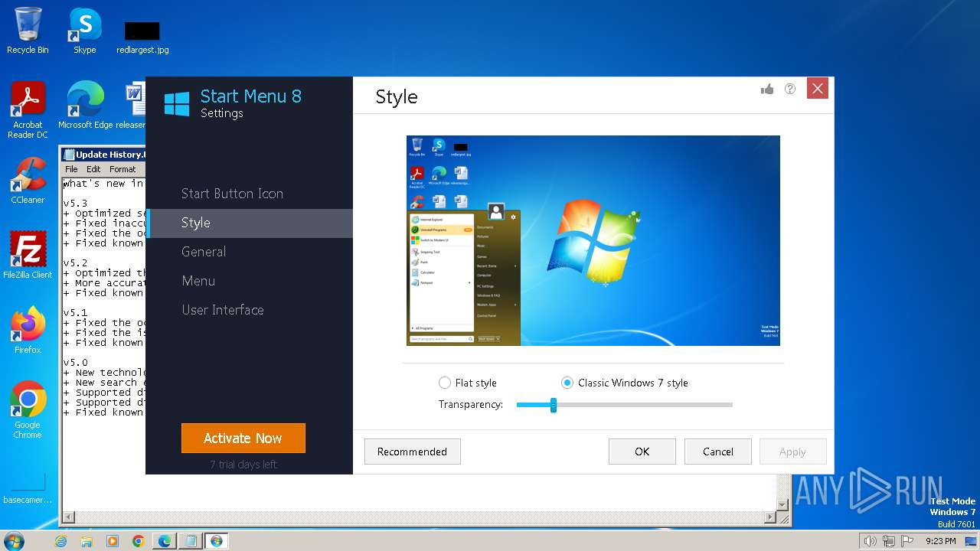Viewport: 980px width, 551px height.
Task: Click Notepad's vertical scrollbar down arrow
Action: coord(782,504)
